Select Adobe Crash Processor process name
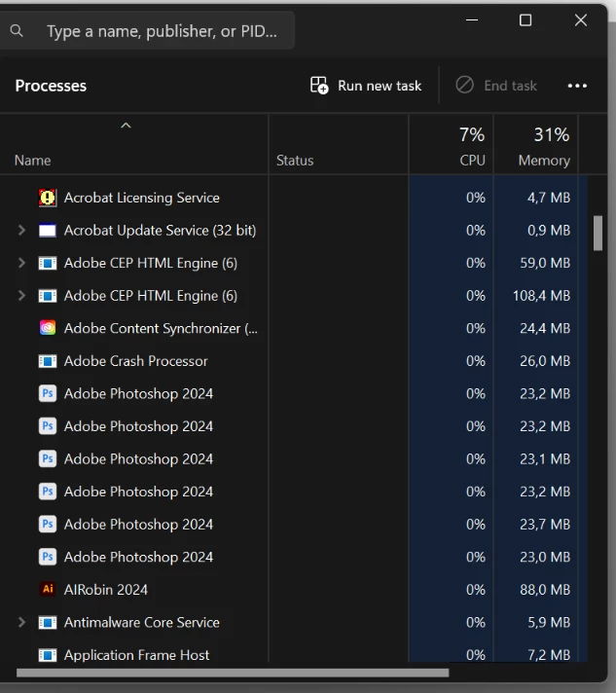 (135, 361)
